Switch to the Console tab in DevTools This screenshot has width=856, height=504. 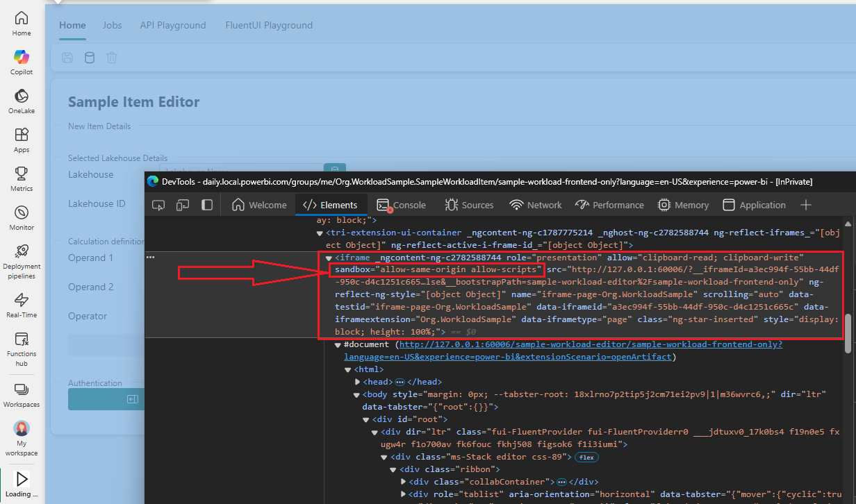(x=402, y=205)
